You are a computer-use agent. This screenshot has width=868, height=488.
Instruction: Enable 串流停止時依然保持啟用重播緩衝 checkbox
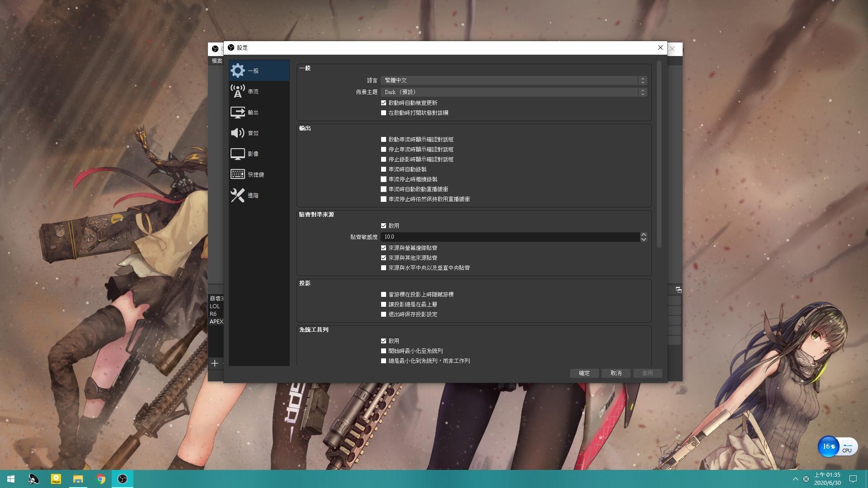pos(383,199)
